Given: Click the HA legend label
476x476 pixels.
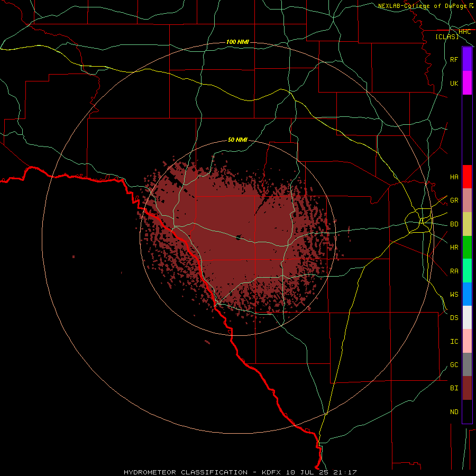Looking at the screenshot, I should click(x=454, y=177).
